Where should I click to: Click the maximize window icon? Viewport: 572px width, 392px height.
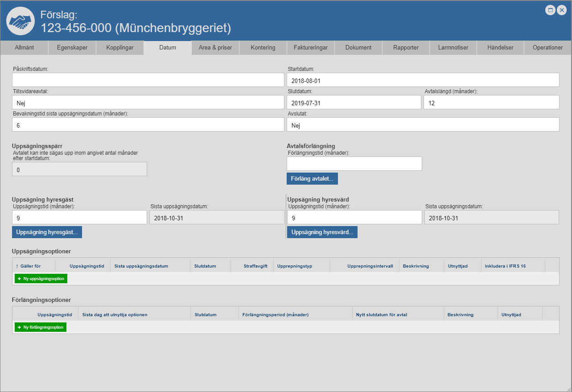[550, 10]
